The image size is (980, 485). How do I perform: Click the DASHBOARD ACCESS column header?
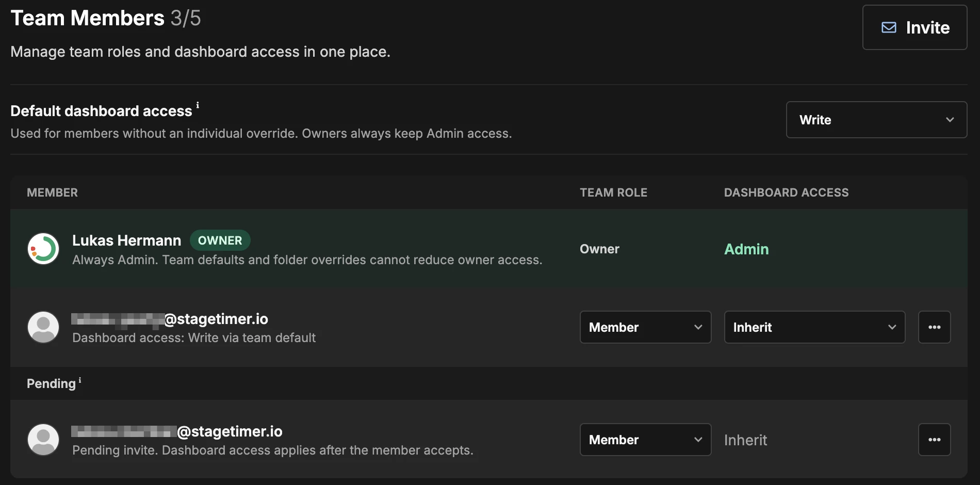(x=786, y=192)
